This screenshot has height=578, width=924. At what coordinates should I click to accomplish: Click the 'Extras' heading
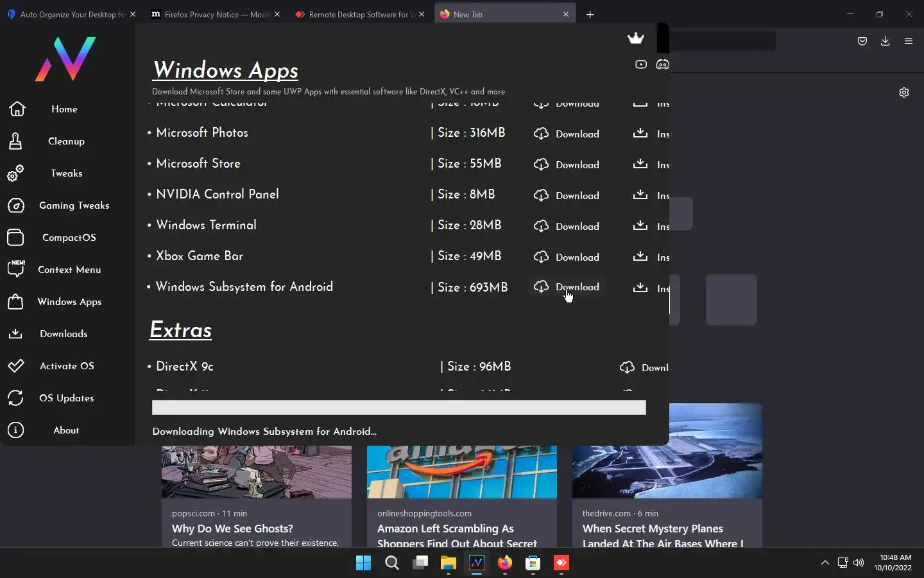click(x=180, y=330)
